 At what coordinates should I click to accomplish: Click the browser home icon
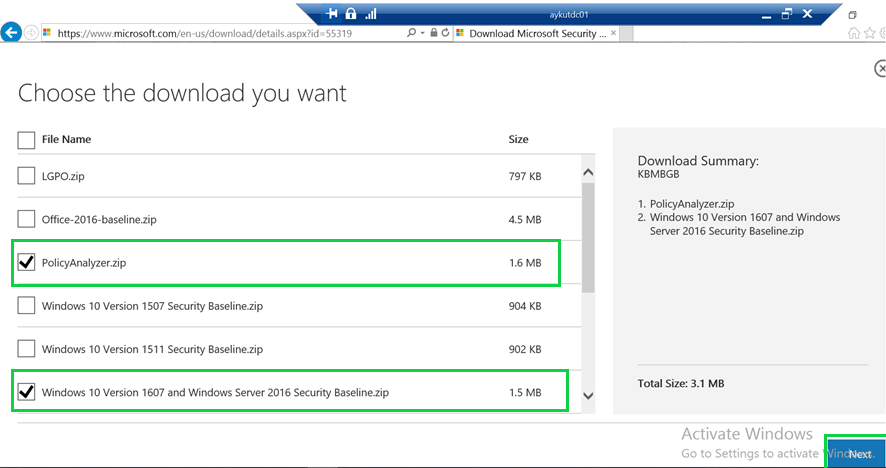coord(854,33)
